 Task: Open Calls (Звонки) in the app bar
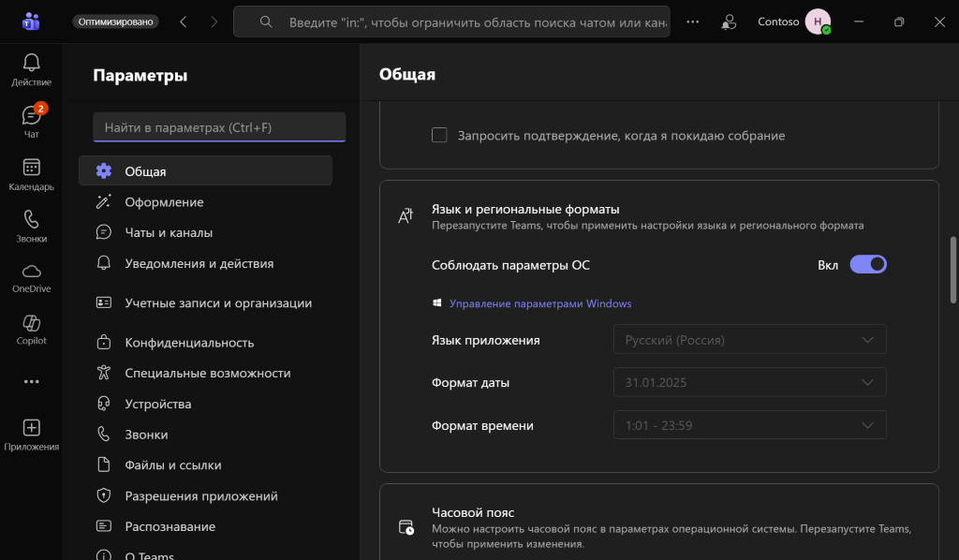[x=31, y=227]
